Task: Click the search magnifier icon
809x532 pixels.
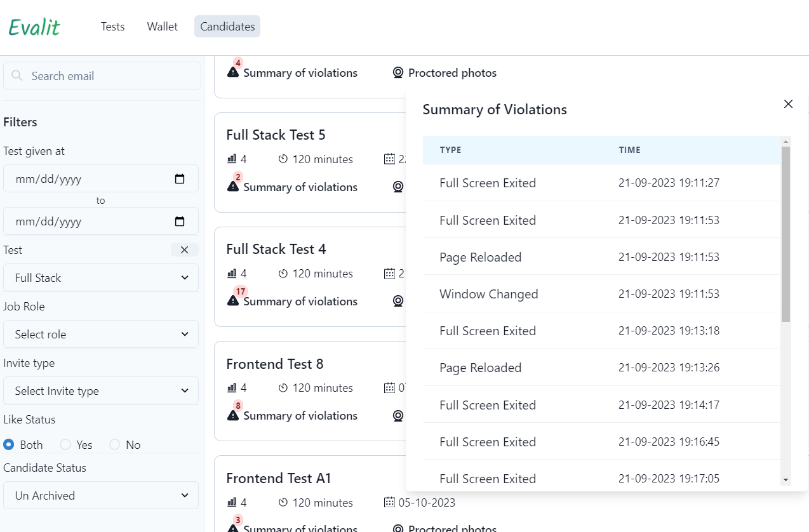Action: point(17,76)
